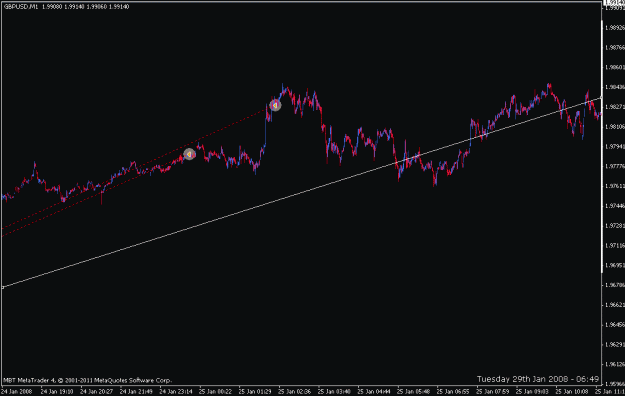
Task: Click time axis label 25 Jan 04:44
Action: pyautogui.click(x=373, y=392)
